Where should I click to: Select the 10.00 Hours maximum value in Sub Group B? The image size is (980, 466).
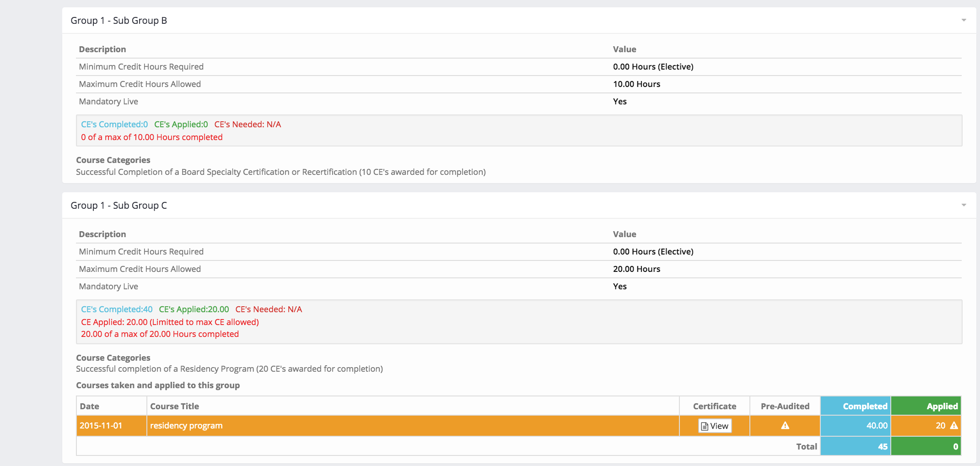[636, 84]
